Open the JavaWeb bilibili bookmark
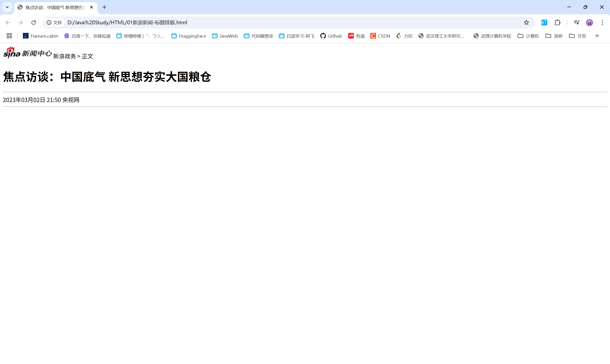Image resolution: width=610 pixels, height=364 pixels. pyautogui.click(x=225, y=36)
